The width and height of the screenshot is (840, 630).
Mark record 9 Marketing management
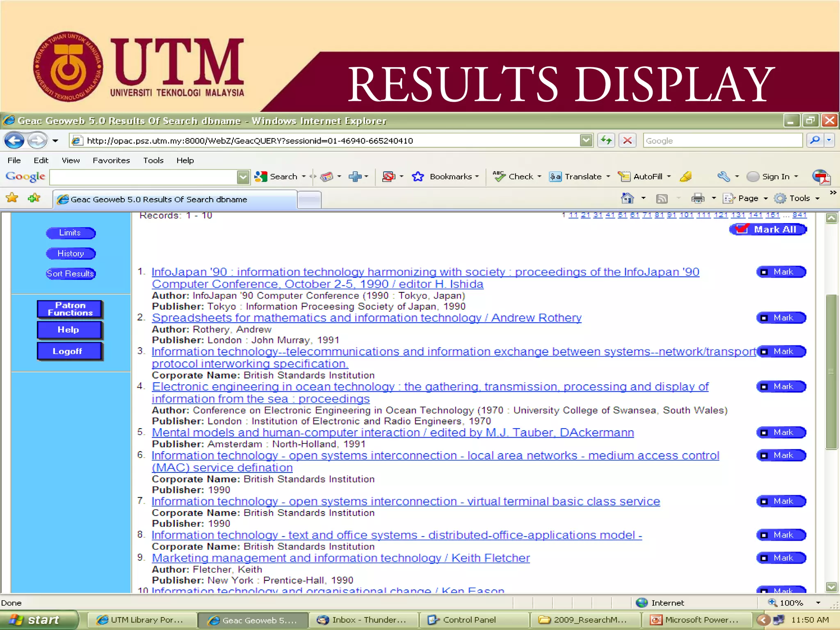781,558
